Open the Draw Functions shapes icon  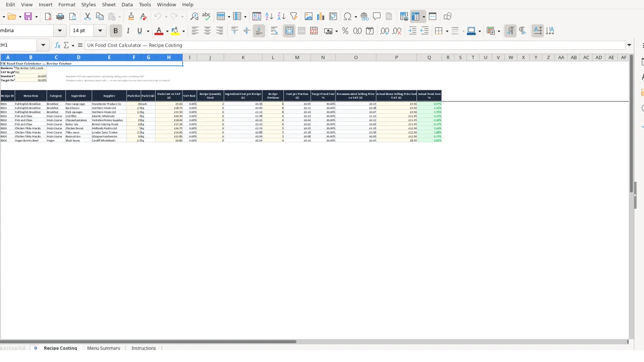pos(448,17)
